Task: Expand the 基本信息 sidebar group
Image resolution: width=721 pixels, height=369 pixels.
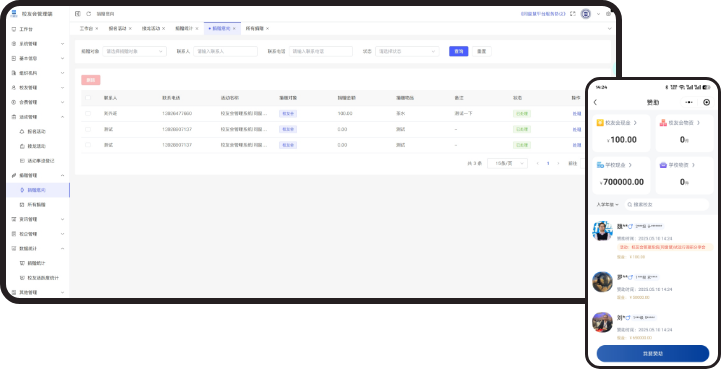Action: point(63,58)
